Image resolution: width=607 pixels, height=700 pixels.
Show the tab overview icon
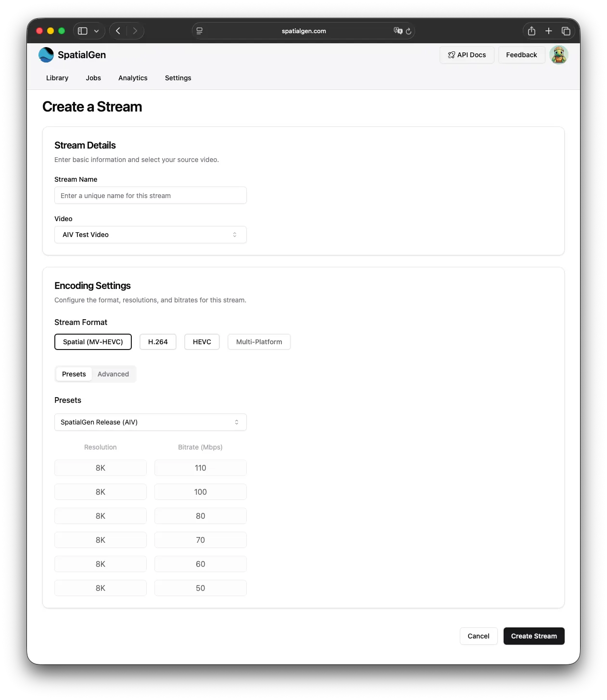click(566, 31)
